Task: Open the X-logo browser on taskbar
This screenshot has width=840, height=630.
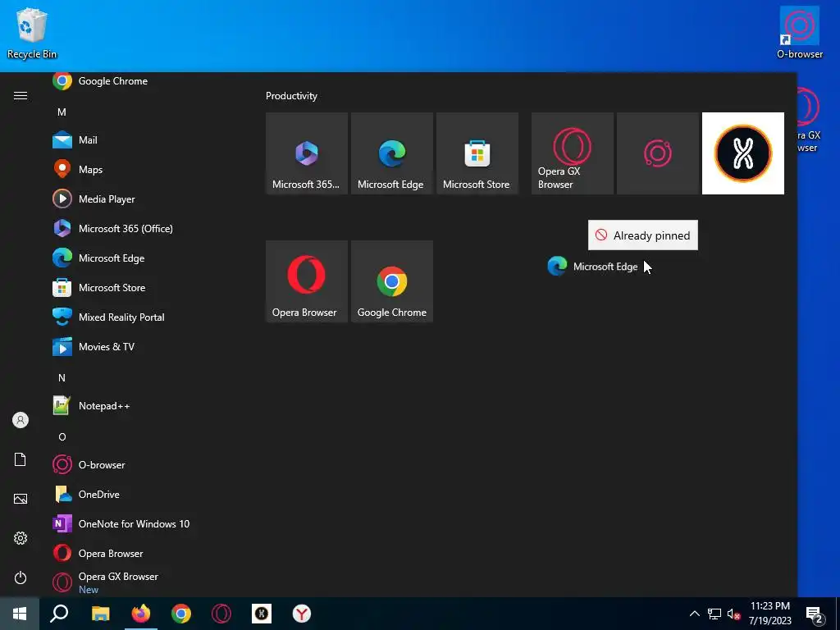Action: (x=262, y=614)
